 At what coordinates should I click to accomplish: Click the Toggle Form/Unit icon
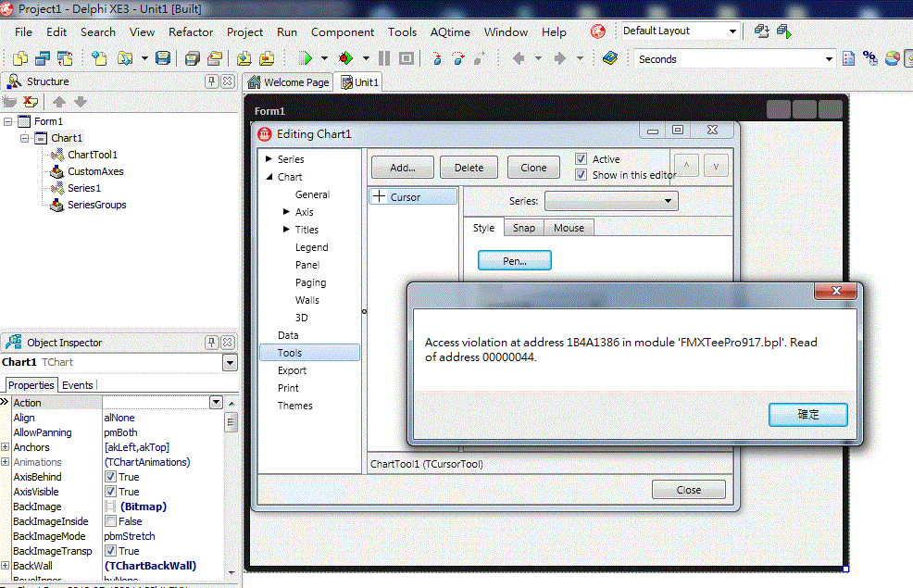65,58
